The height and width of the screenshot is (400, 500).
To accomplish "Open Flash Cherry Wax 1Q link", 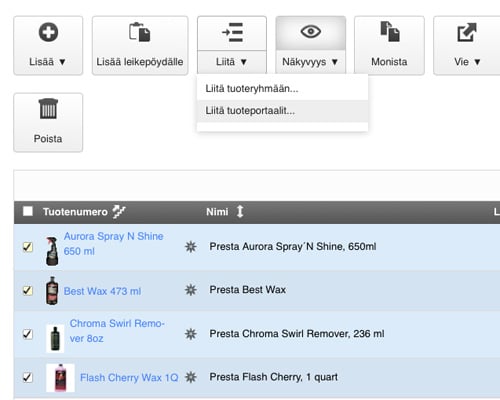I will (129, 378).
